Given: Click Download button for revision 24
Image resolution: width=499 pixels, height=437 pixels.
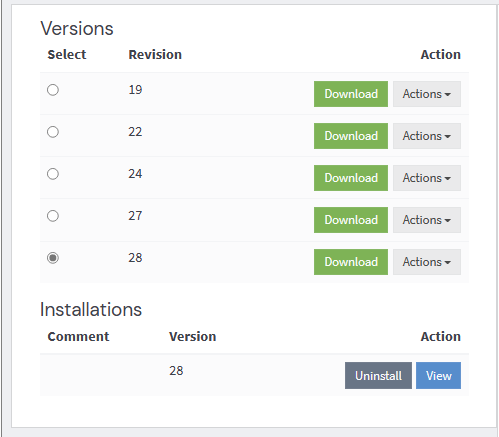Looking at the screenshot, I should point(351,178).
